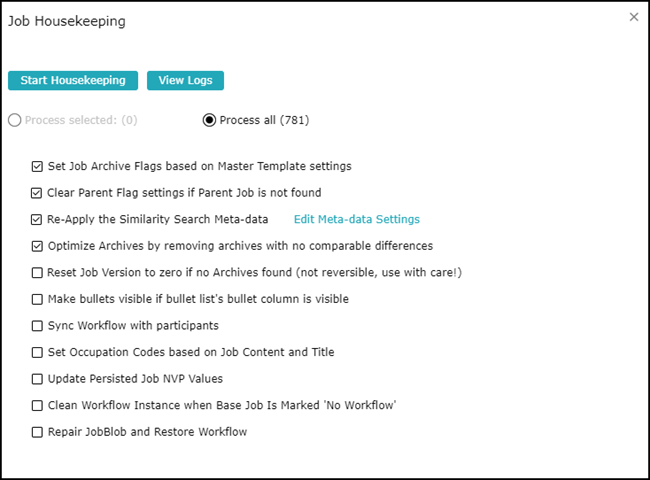Enable the Clean Workflow Instance checkbox
Screen dimensions: 650x480
point(38,406)
